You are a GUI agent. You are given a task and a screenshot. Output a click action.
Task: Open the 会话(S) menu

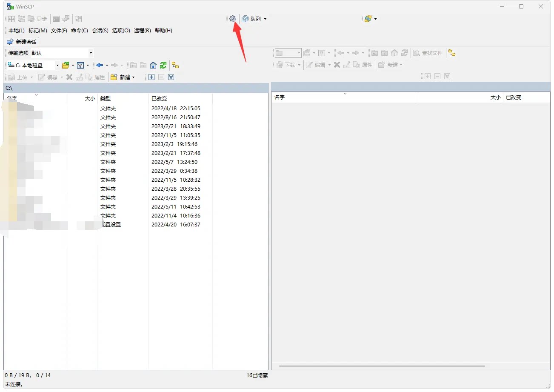coord(100,31)
